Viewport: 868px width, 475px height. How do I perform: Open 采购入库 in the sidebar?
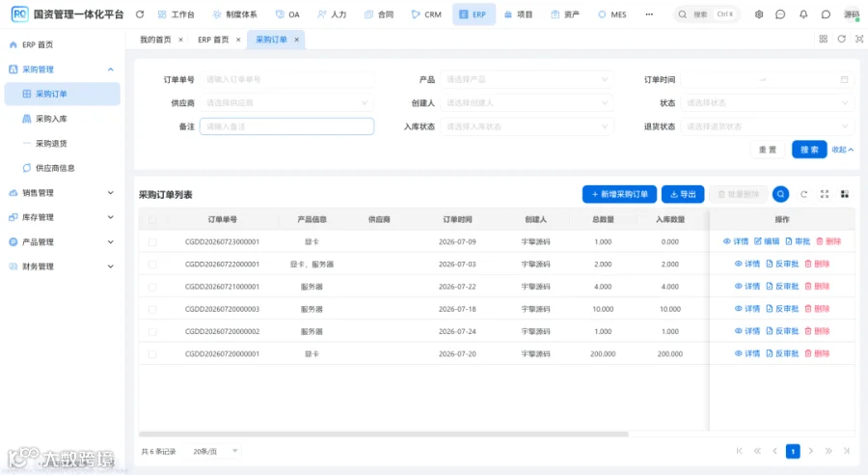pos(62,119)
